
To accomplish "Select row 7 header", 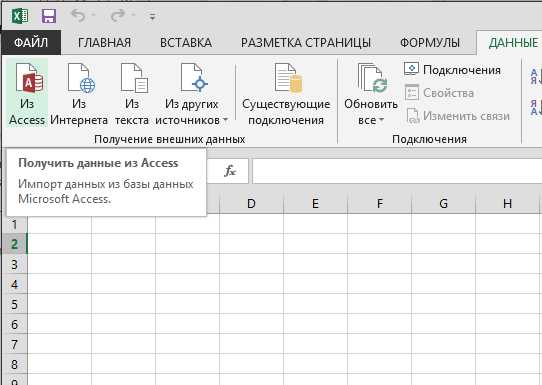I will point(15,344).
